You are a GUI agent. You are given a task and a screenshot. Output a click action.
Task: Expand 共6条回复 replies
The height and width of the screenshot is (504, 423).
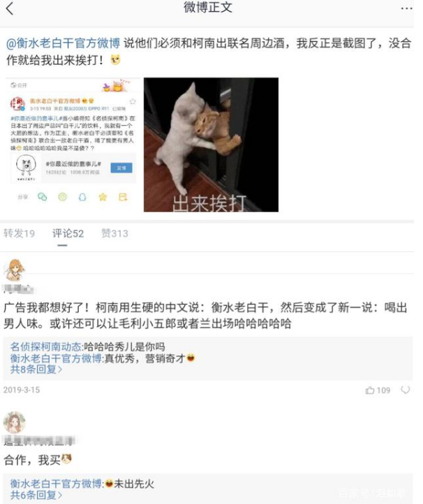[x=36, y=495]
